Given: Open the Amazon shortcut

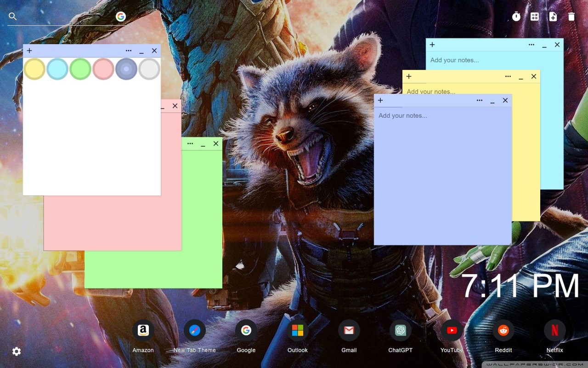Looking at the screenshot, I should pyautogui.click(x=143, y=330).
